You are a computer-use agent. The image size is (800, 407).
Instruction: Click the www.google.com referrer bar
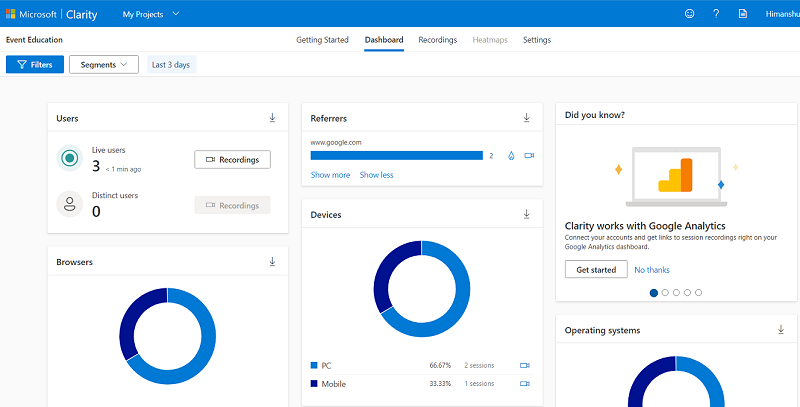pos(396,156)
